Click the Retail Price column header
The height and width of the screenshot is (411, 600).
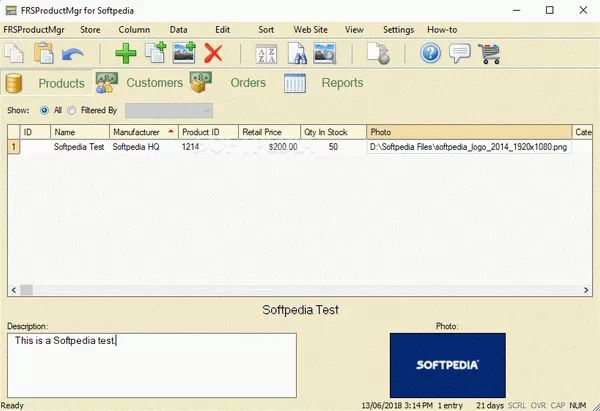(269, 132)
